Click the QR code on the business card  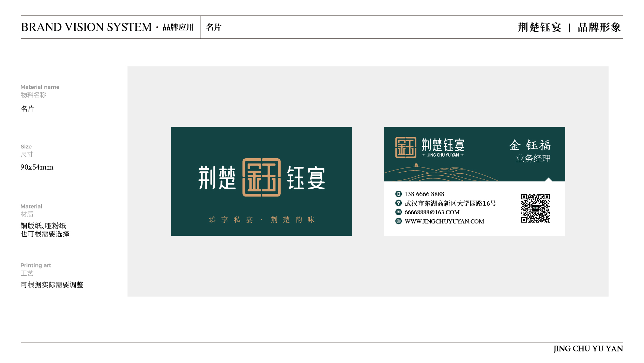point(535,208)
